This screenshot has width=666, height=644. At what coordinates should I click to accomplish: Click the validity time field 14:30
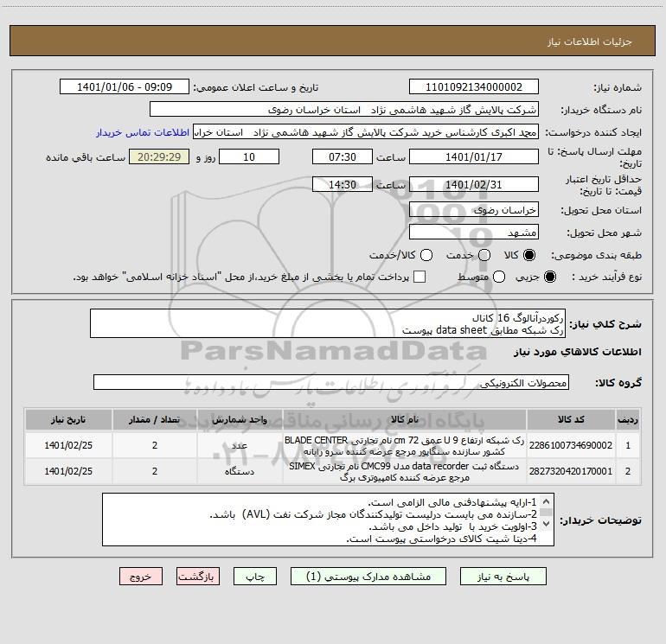tap(343, 185)
